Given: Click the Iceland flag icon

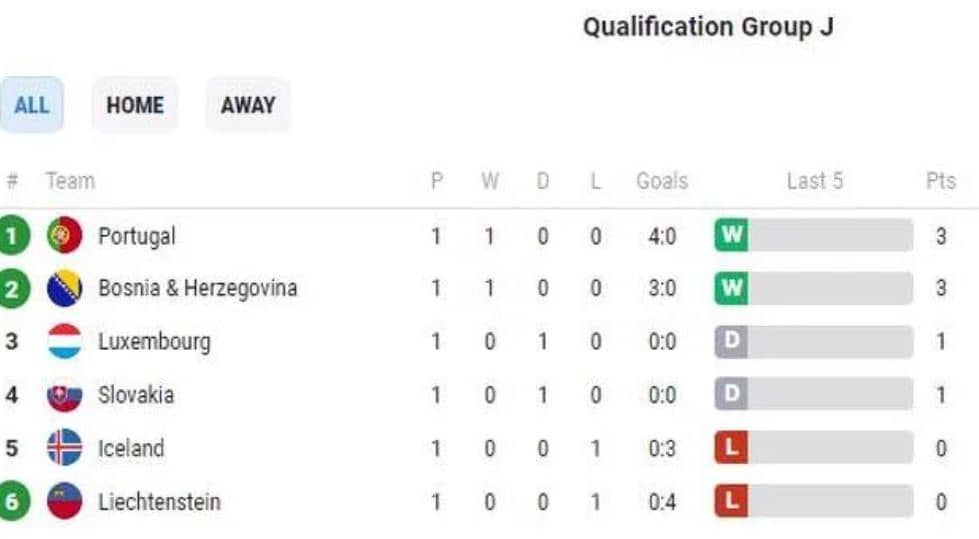Looking at the screenshot, I should pyautogui.click(x=64, y=448).
